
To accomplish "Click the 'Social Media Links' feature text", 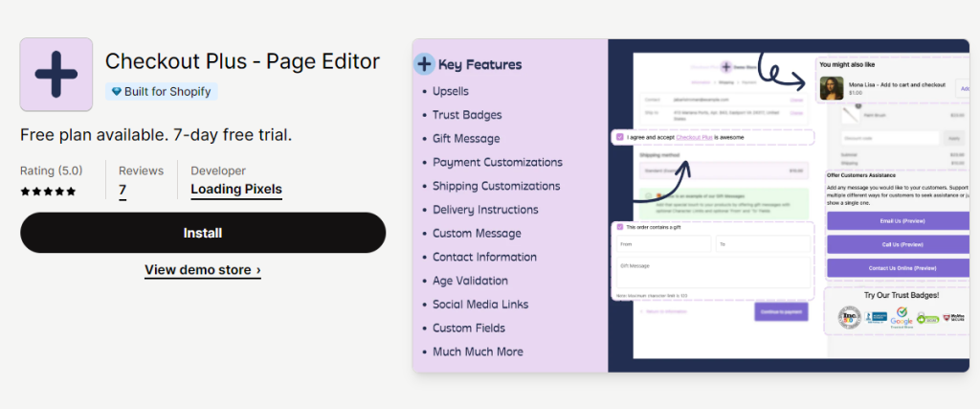I will (x=480, y=305).
